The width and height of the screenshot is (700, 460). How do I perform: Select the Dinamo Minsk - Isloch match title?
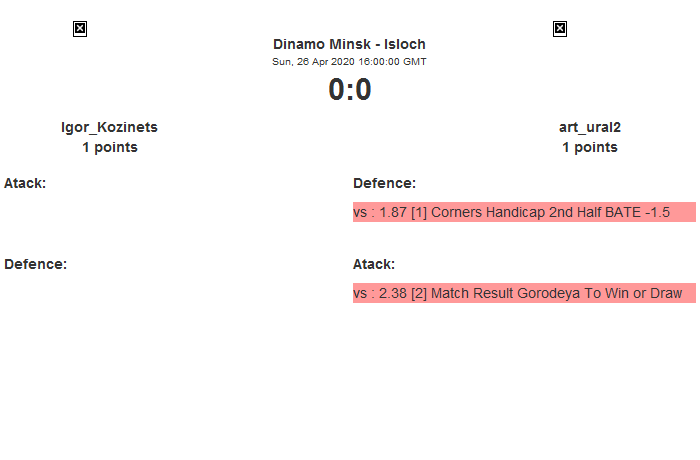(349, 45)
